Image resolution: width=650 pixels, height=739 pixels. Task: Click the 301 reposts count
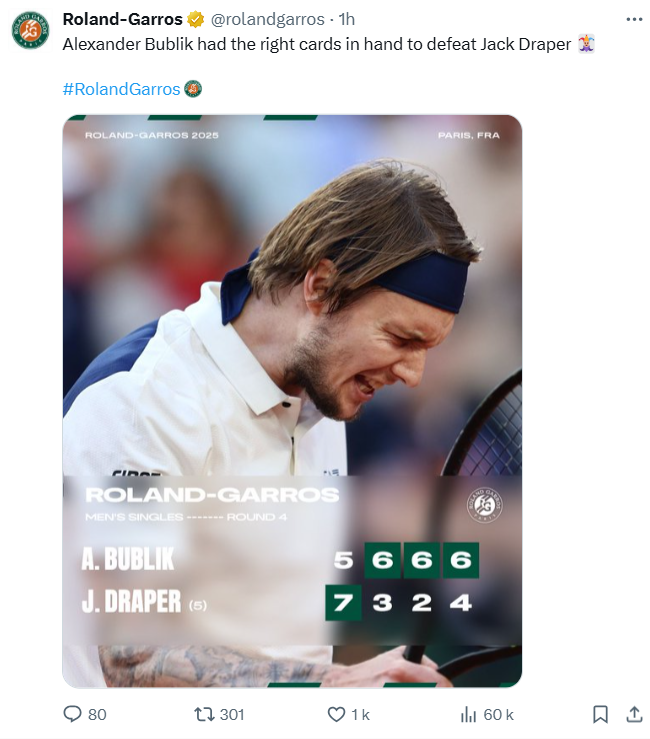tap(232, 714)
